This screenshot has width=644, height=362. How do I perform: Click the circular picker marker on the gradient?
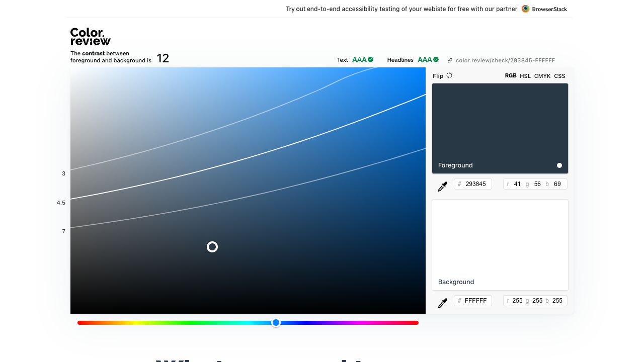pyautogui.click(x=212, y=247)
